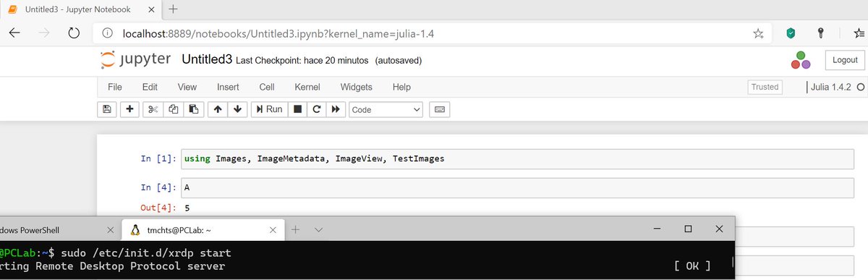This screenshot has width=868, height=280.
Task: Interrupt the kernel stop icon
Action: (297, 109)
